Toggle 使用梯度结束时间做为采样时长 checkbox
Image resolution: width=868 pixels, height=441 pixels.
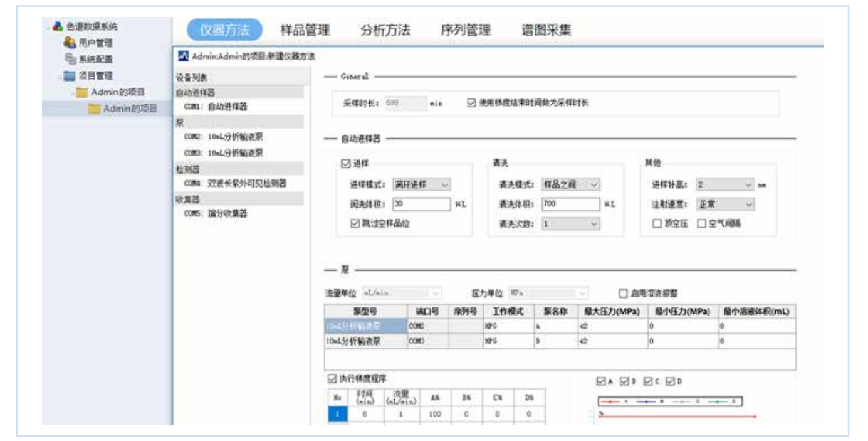[472, 102]
